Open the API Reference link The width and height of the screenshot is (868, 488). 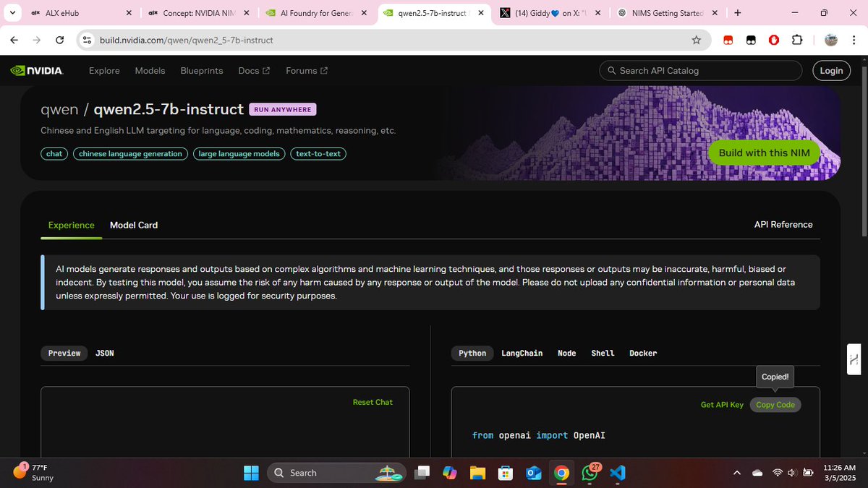pos(783,224)
